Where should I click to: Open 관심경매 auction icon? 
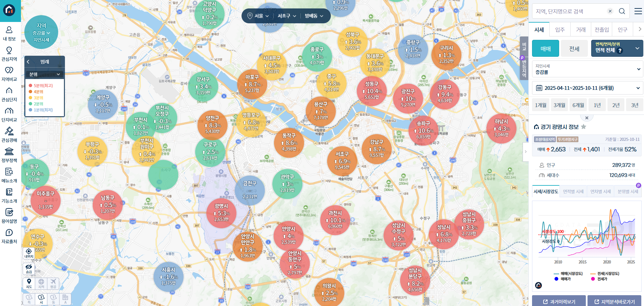click(9, 131)
